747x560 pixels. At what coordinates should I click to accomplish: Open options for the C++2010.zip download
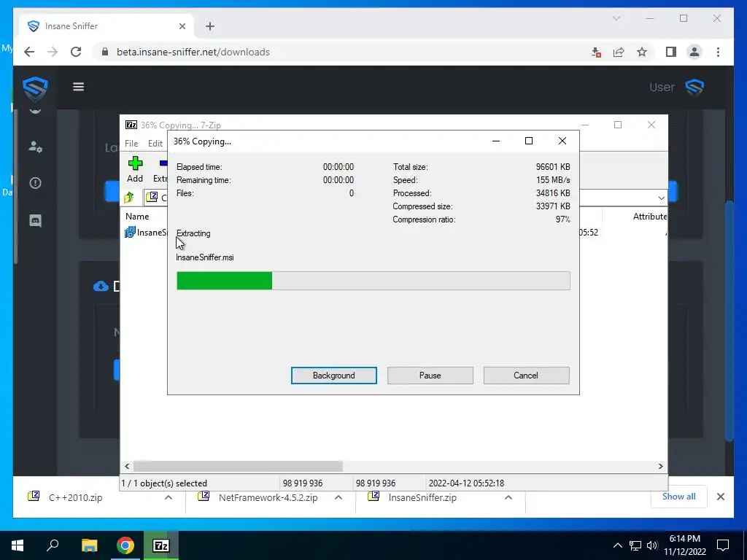tap(169, 497)
